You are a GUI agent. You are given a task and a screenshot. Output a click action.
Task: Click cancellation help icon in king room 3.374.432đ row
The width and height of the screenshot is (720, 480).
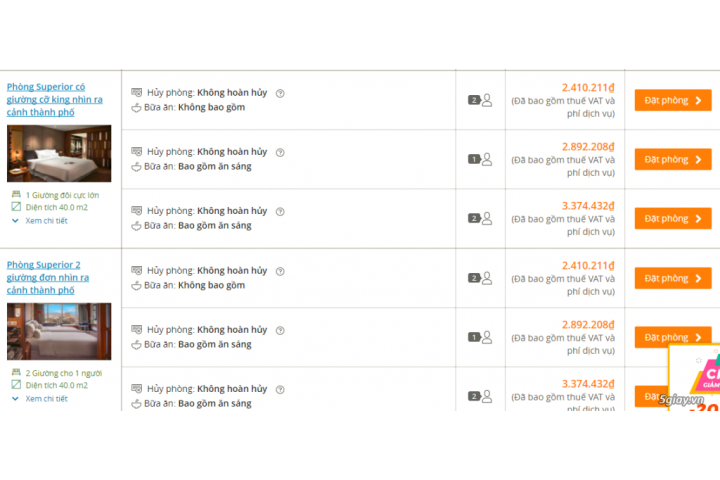280,211
